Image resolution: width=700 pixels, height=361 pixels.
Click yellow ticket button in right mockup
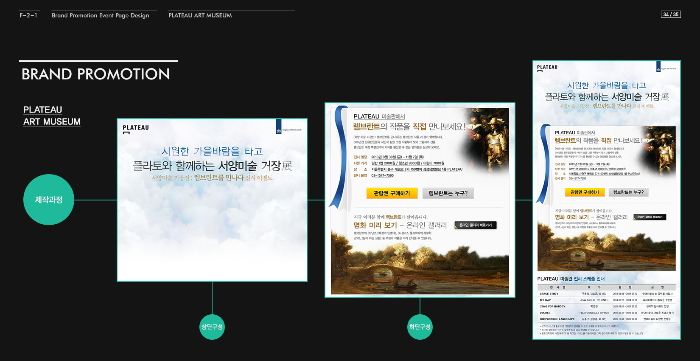tap(584, 192)
